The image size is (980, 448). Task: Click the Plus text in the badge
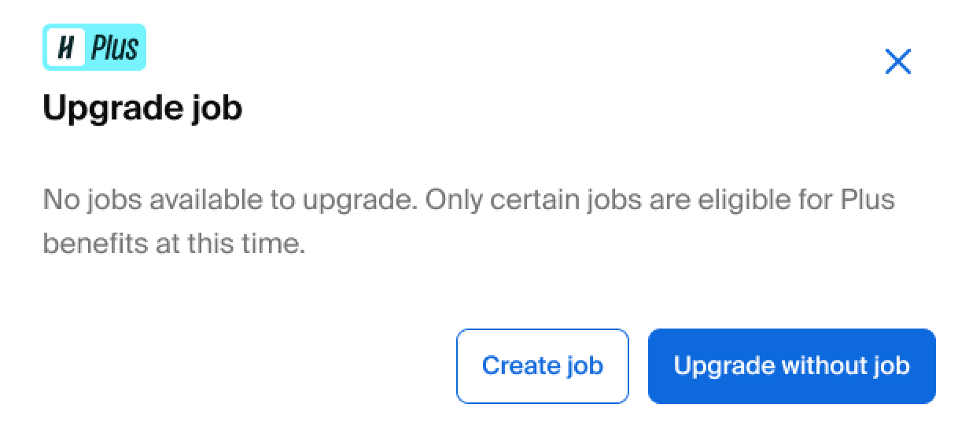(115, 48)
